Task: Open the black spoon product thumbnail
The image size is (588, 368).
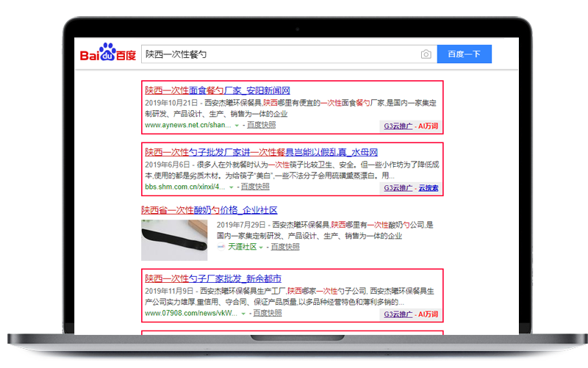Action: click(174, 240)
